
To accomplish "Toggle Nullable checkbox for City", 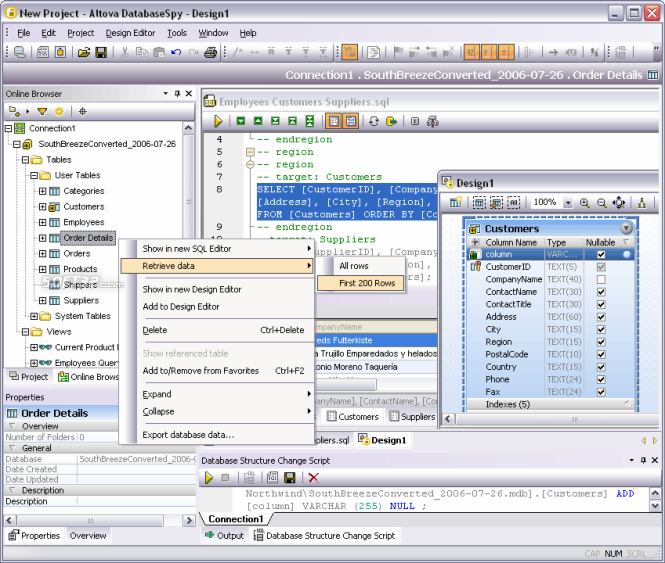I will click(x=601, y=330).
